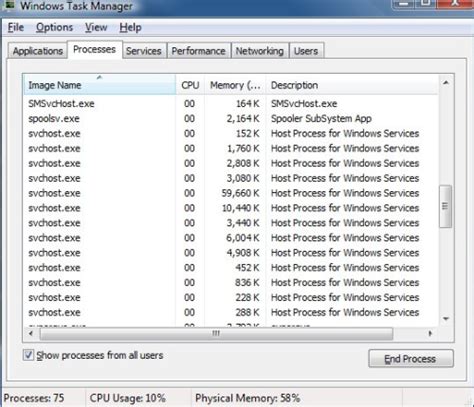The image size is (474, 407).
Task: Click the End Process button
Action: click(411, 359)
